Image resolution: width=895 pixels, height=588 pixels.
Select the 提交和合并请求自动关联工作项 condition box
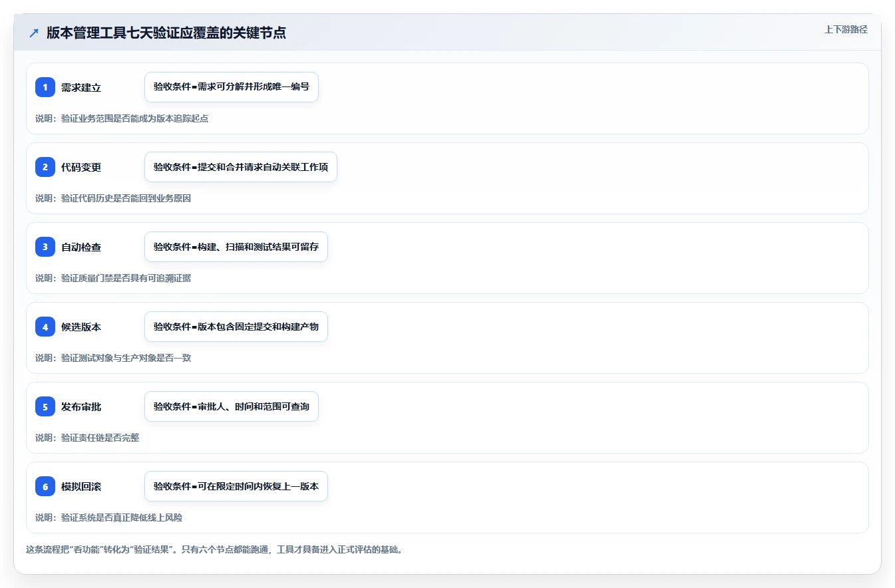point(241,167)
